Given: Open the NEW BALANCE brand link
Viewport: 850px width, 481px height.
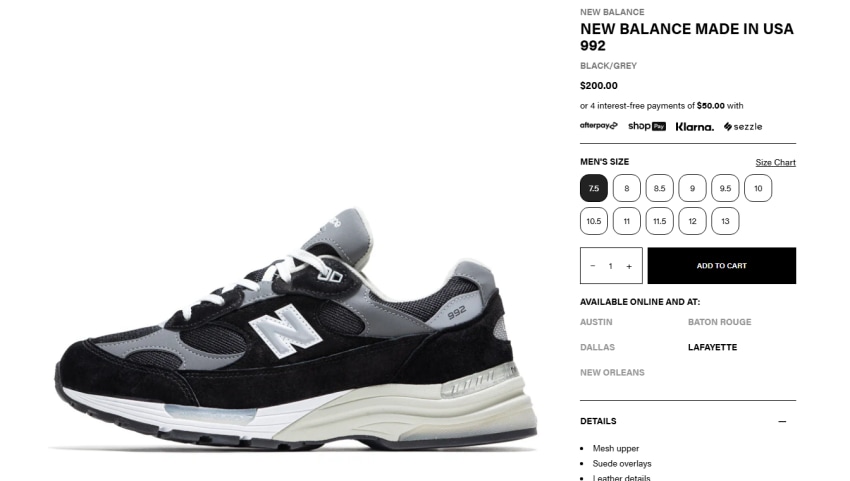Looking at the screenshot, I should point(612,12).
